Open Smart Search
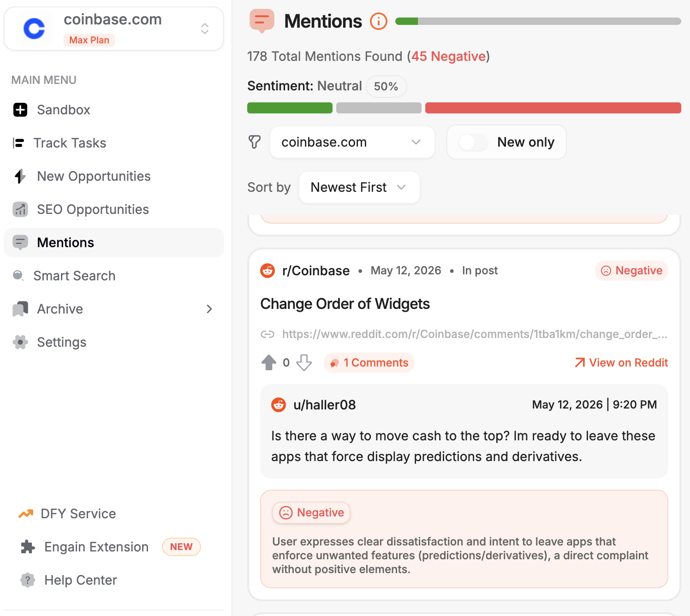The width and height of the screenshot is (690, 616). pos(114,276)
